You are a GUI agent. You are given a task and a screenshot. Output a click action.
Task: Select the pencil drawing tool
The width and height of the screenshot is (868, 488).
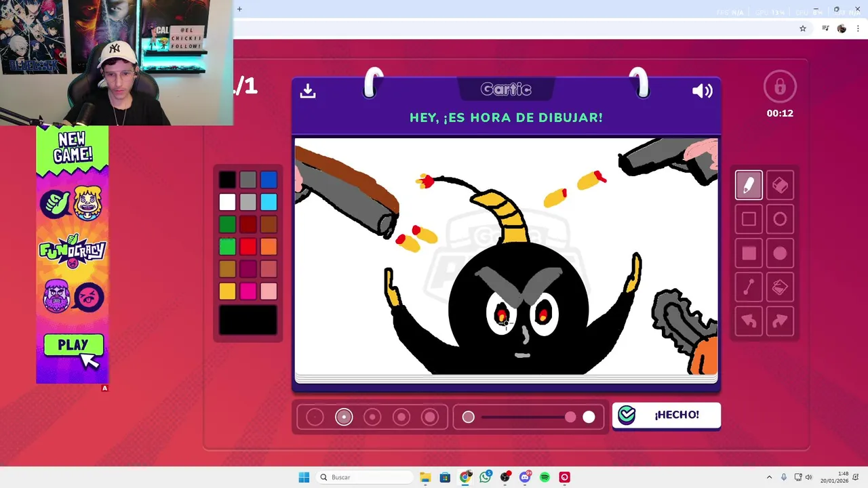click(x=749, y=185)
